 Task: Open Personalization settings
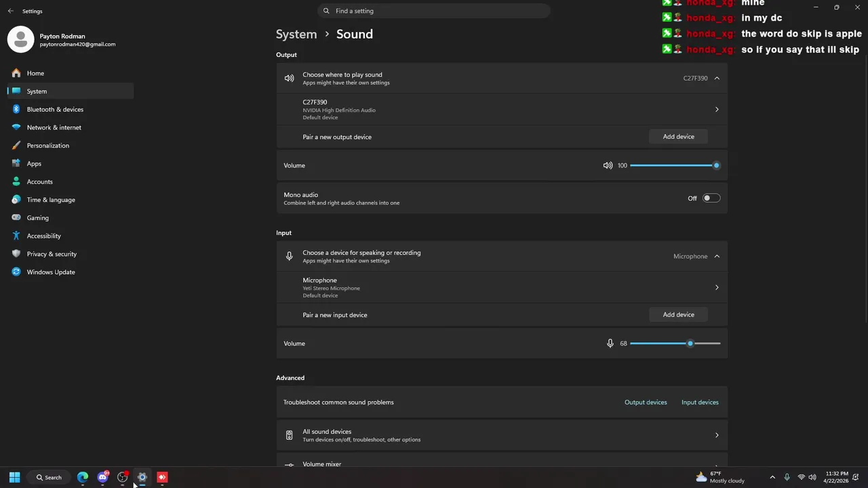tap(71, 146)
